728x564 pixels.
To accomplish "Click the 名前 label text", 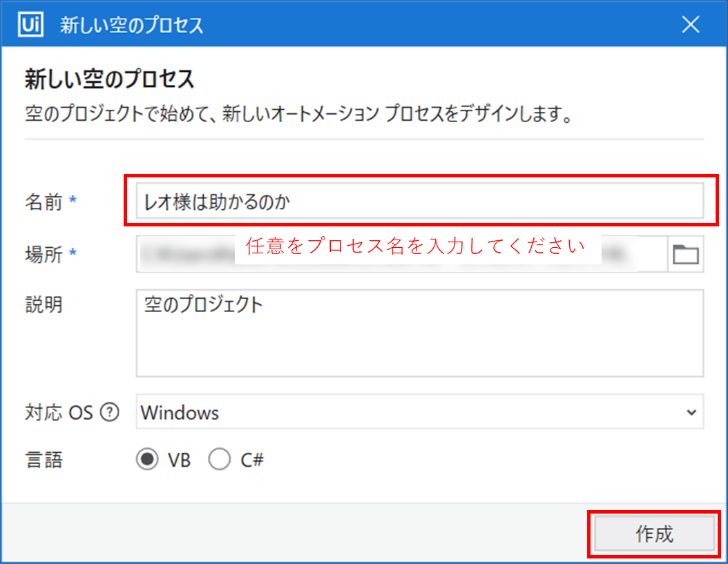I will (44, 202).
